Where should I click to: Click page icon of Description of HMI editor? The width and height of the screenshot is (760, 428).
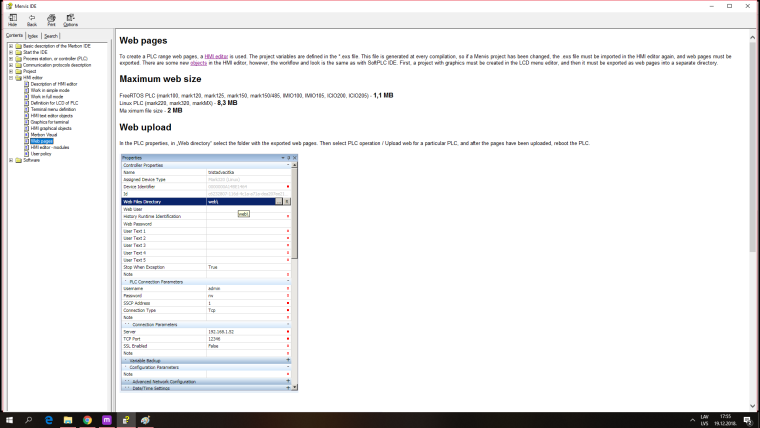27,84
